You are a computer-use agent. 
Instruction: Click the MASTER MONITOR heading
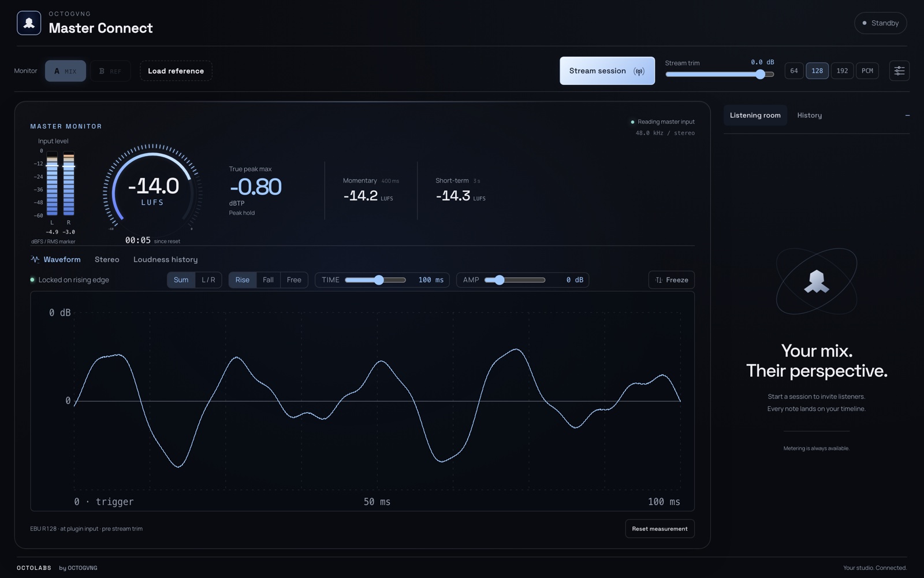66,126
